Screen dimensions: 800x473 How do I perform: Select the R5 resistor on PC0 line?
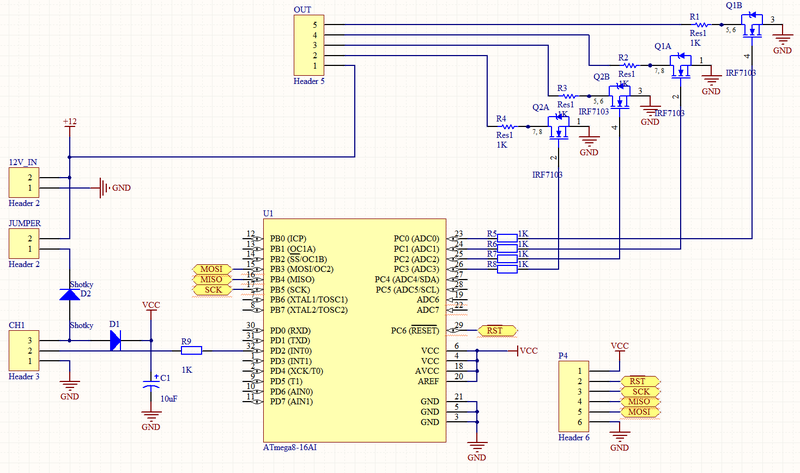[507, 238]
